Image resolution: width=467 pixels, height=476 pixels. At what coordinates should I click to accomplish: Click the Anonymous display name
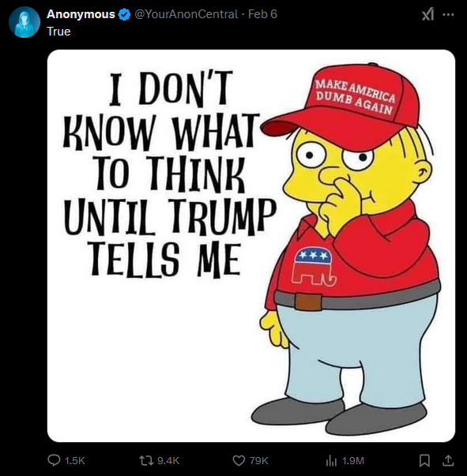81,14
